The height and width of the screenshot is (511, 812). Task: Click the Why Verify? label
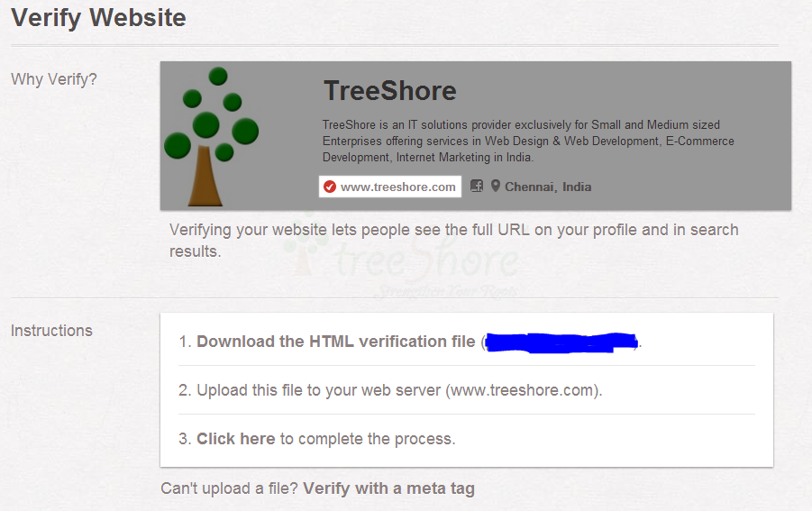click(x=54, y=79)
